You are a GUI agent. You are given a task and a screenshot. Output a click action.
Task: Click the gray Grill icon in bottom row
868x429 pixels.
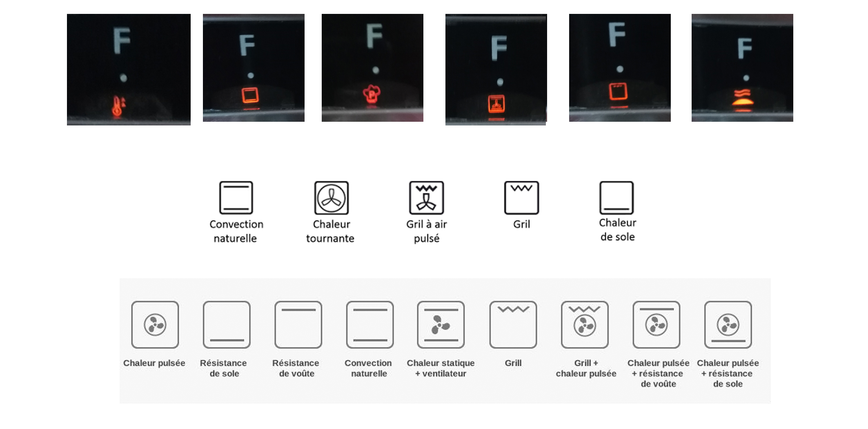(x=513, y=325)
